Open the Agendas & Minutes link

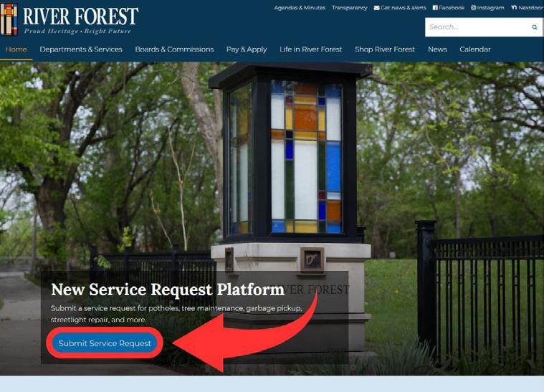tap(300, 8)
